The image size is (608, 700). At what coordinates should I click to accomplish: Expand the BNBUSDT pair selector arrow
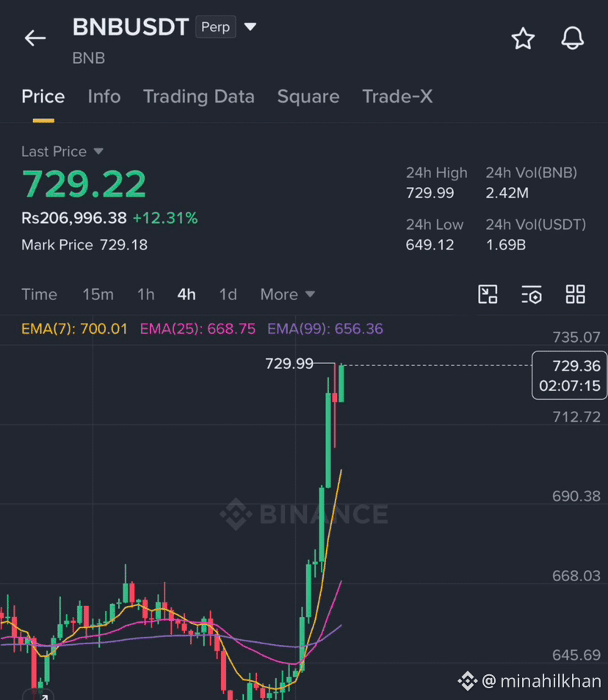pyautogui.click(x=250, y=27)
